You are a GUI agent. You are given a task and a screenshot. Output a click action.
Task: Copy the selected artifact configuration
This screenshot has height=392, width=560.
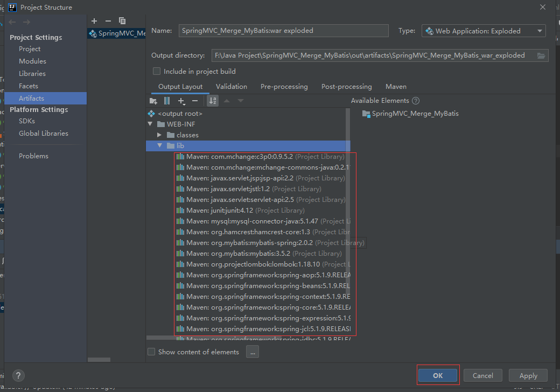[x=122, y=21]
